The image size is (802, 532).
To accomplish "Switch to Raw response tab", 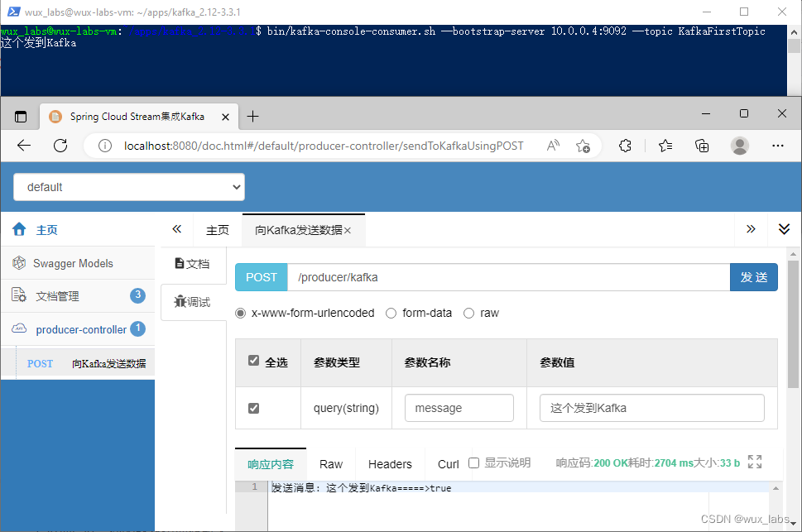I will (x=331, y=464).
